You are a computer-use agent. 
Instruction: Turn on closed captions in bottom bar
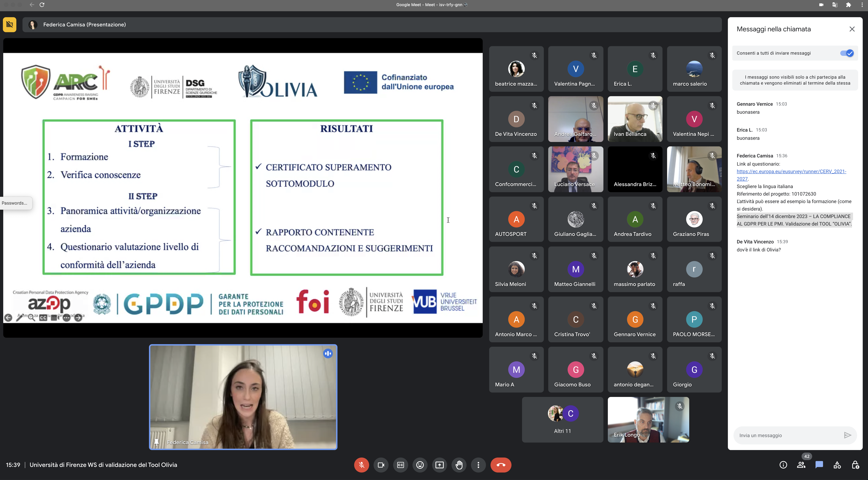[400, 465]
